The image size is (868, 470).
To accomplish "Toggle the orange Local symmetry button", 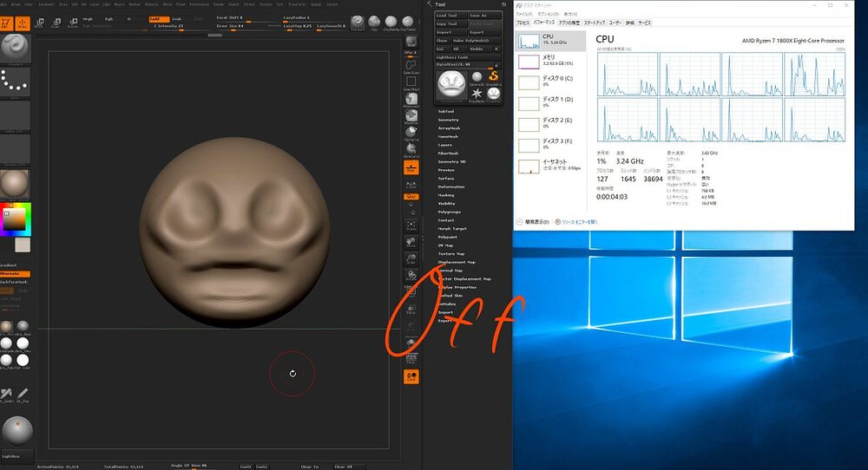I will pyautogui.click(x=411, y=196).
